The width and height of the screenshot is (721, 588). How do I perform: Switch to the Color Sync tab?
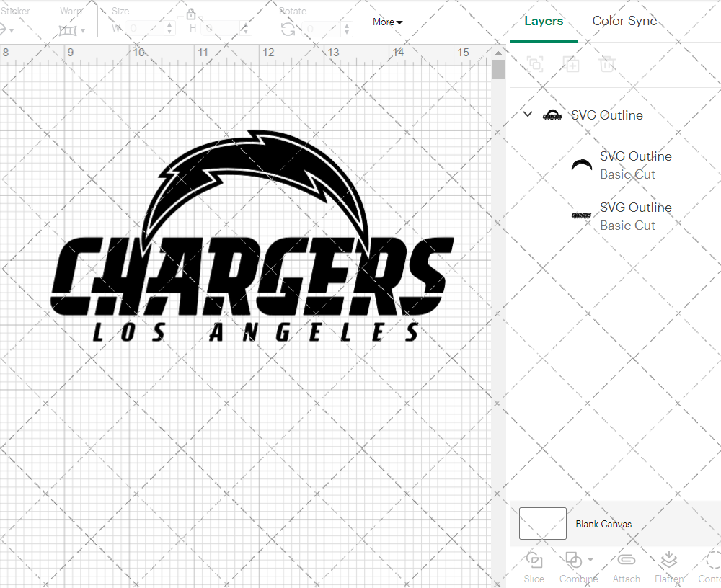[624, 21]
